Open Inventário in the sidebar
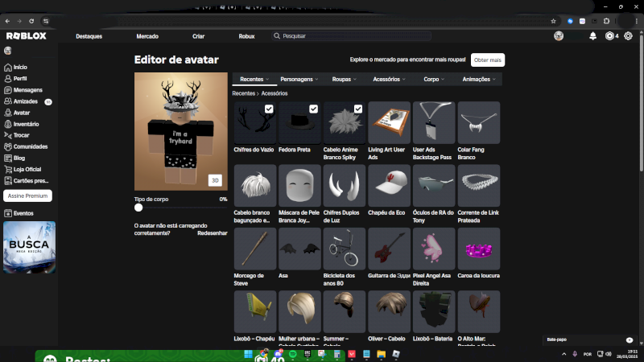Screen dimensions: 644x362 (22, 124)
